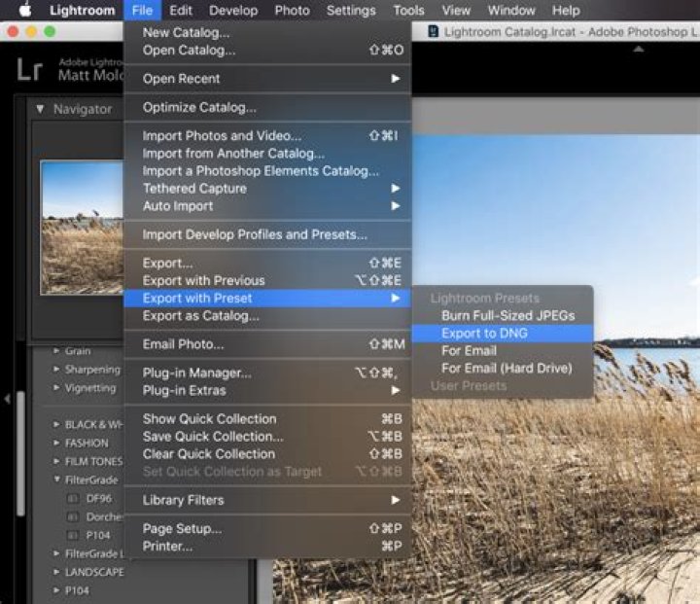
Task: Open Plug-in Manager from File menu
Action: click(196, 373)
